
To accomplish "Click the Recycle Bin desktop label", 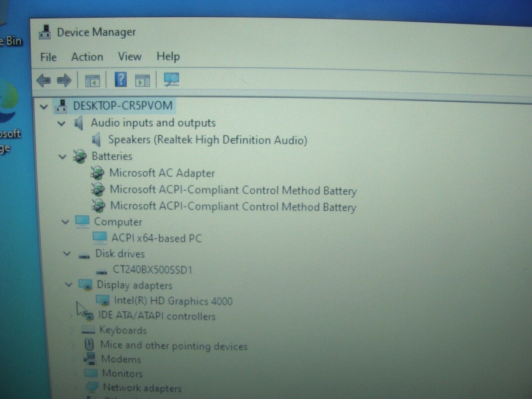I will click(x=11, y=42).
